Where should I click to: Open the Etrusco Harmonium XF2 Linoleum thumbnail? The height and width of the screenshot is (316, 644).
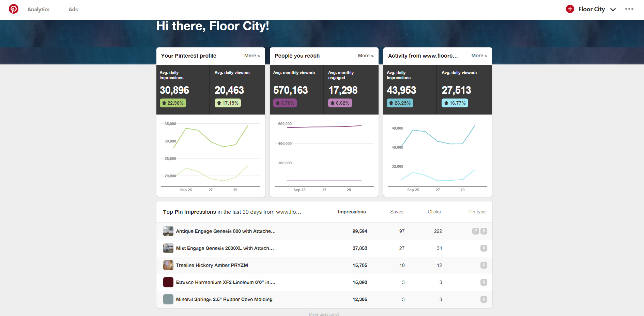tap(168, 282)
